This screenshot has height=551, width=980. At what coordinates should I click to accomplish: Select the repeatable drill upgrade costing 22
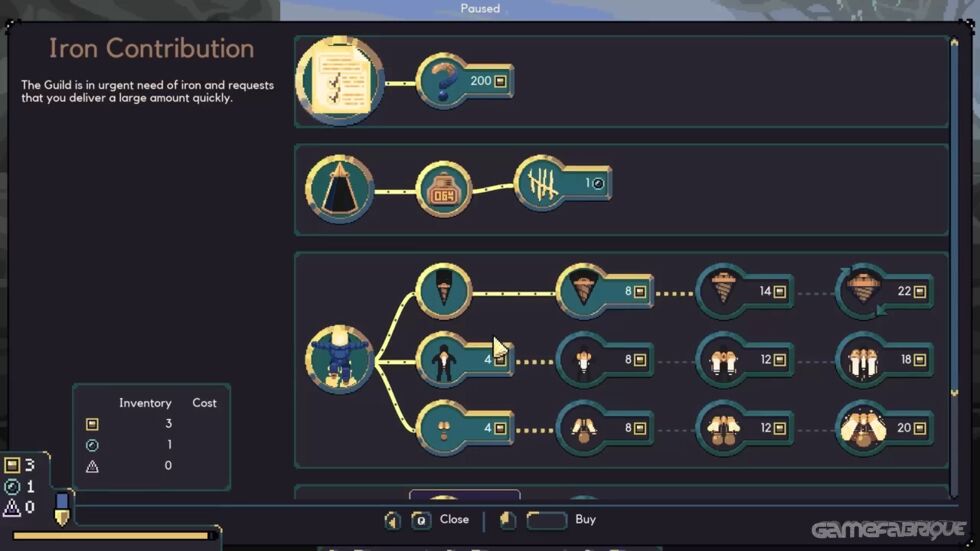point(884,292)
